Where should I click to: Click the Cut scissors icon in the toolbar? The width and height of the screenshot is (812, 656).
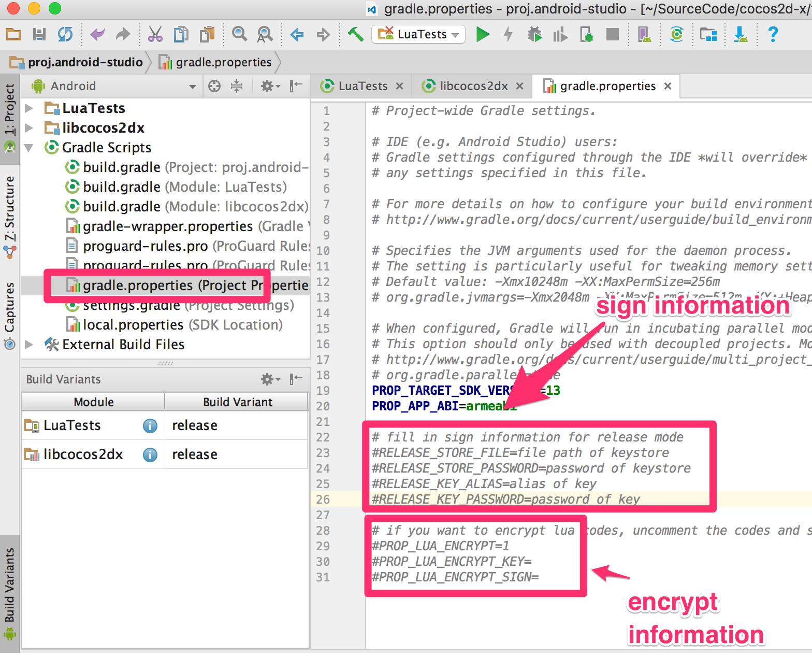[155, 35]
